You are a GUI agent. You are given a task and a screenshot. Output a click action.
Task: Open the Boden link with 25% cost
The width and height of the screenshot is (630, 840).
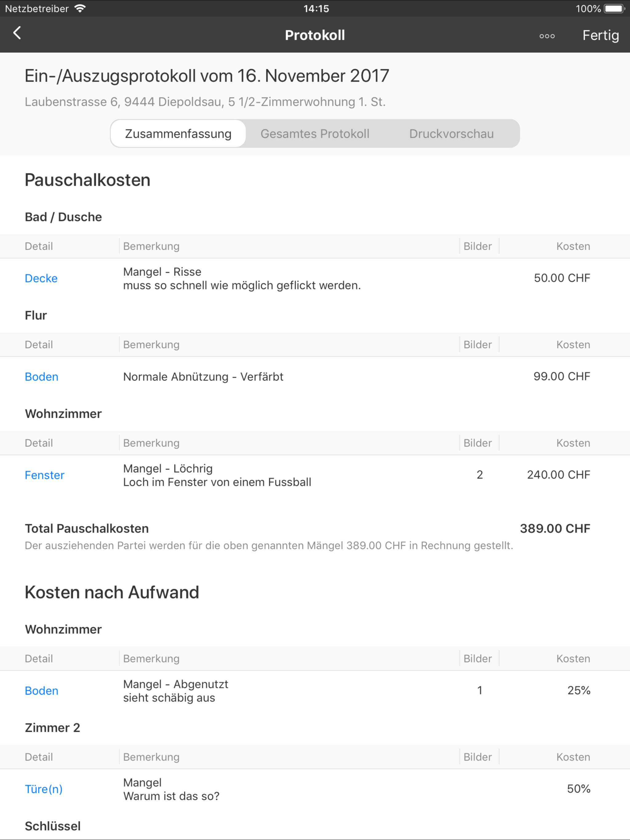coord(42,691)
